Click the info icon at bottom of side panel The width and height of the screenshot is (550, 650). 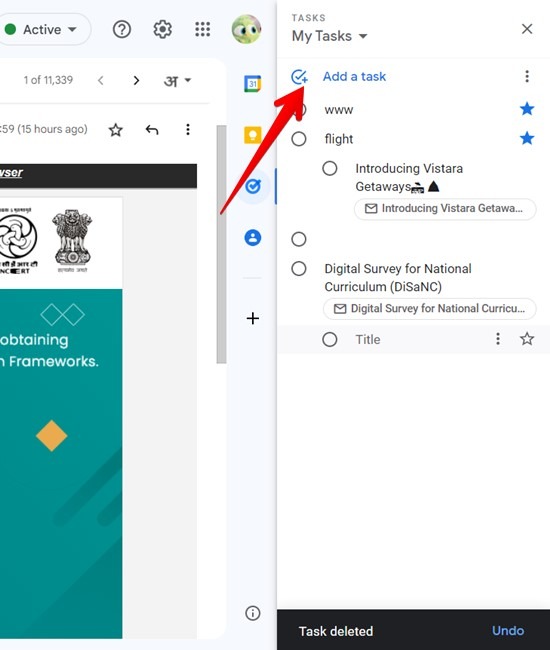tap(252, 613)
